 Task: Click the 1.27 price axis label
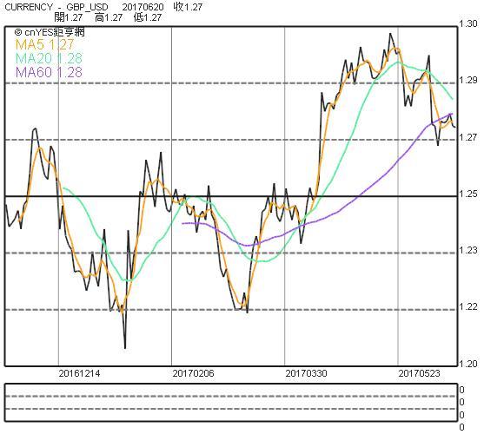pyautogui.click(x=468, y=137)
